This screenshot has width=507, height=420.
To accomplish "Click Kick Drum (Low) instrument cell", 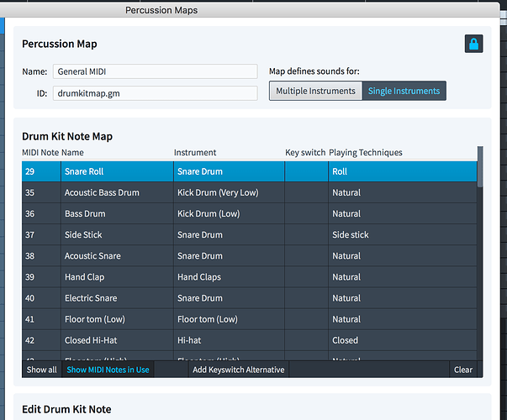I will click(229, 213).
